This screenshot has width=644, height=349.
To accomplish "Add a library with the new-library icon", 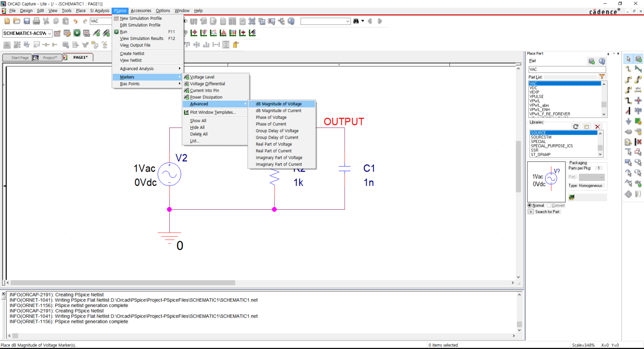I will pyautogui.click(x=587, y=127).
